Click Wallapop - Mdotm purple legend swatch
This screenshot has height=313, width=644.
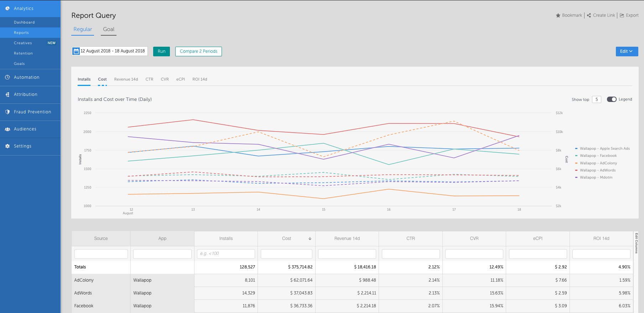[x=576, y=178]
